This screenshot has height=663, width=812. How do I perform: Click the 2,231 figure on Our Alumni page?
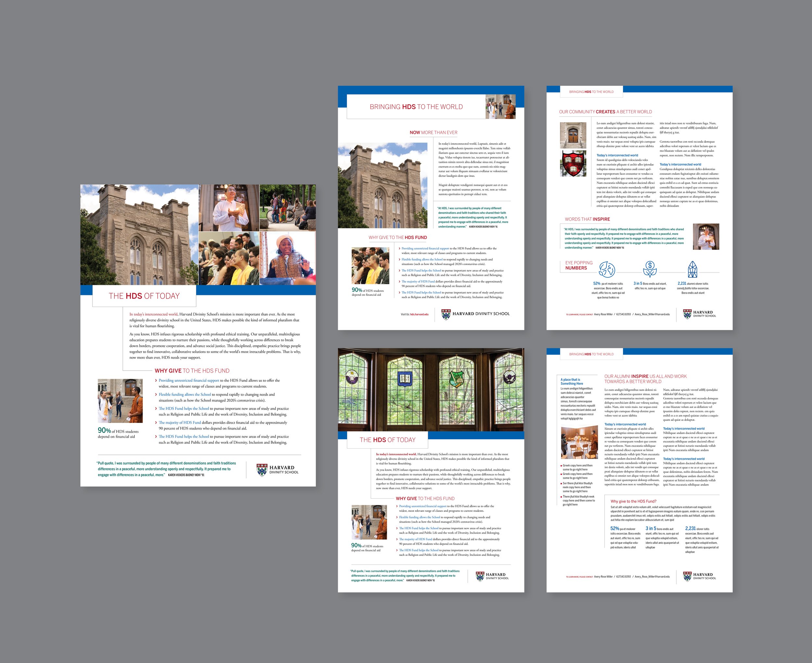pyautogui.click(x=690, y=529)
